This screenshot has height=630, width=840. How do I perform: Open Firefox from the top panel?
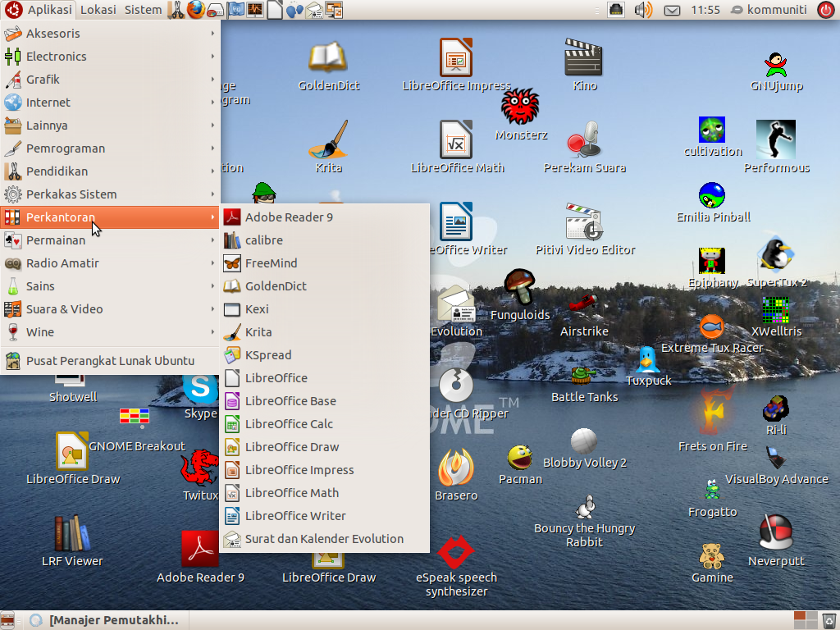(x=194, y=9)
